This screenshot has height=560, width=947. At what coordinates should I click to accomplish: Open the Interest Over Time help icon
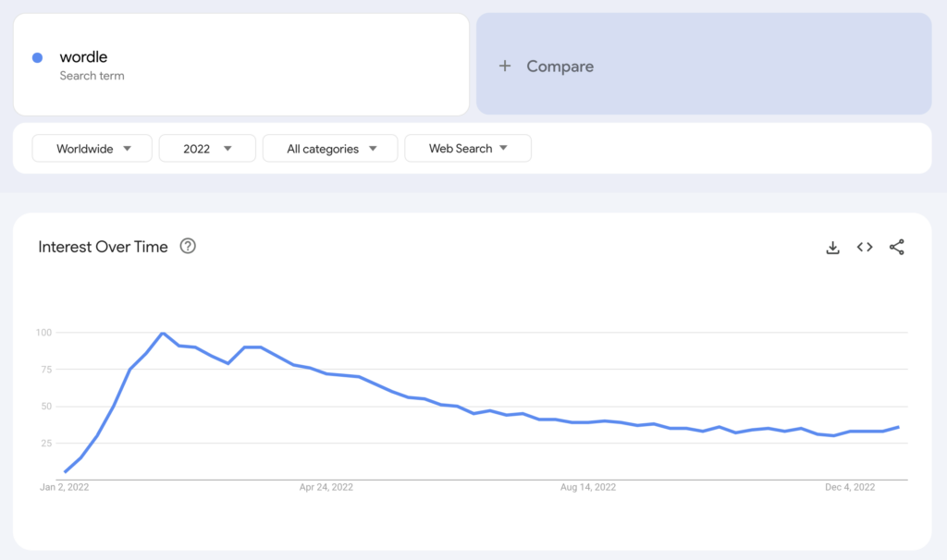(x=188, y=246)
